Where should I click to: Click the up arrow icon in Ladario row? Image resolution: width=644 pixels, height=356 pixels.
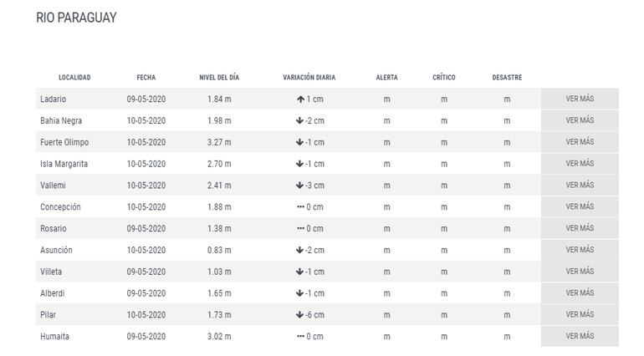[x=300, y=99]
